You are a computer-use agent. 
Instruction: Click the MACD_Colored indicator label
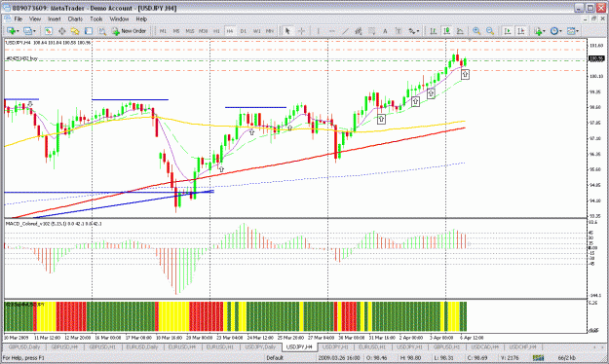pos(54,224)
